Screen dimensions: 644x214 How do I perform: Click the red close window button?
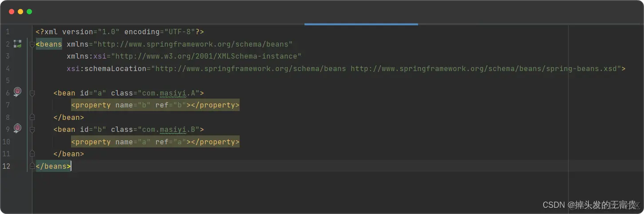coord(12,12)
